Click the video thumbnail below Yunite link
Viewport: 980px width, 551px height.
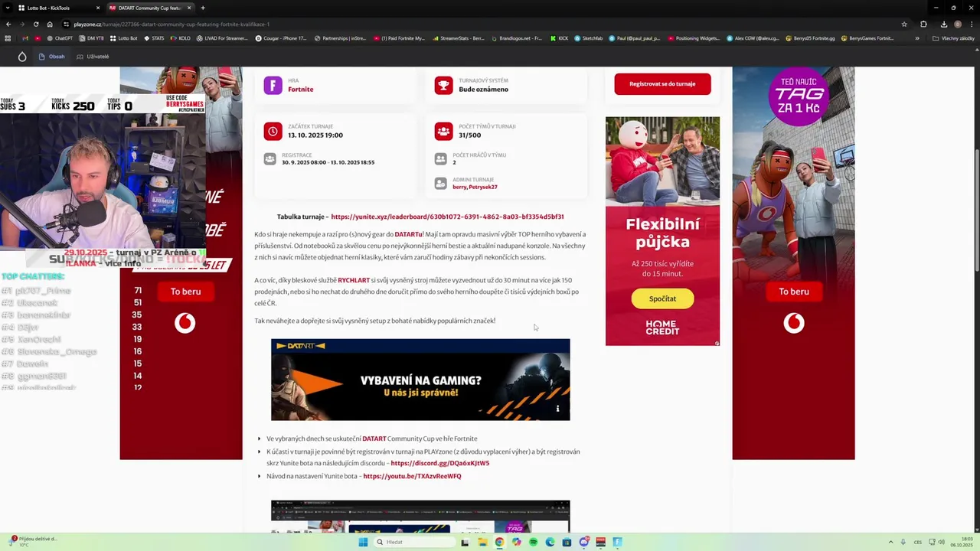[x=420, y=517]
